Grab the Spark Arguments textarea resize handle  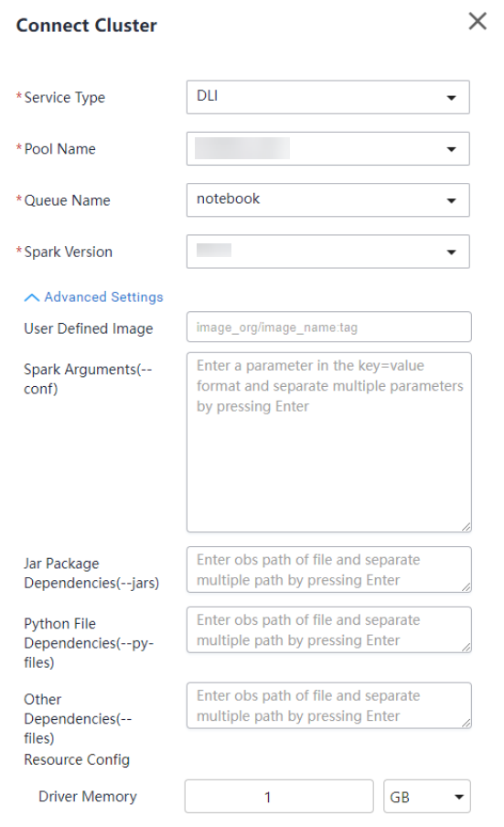coord(466,526)
